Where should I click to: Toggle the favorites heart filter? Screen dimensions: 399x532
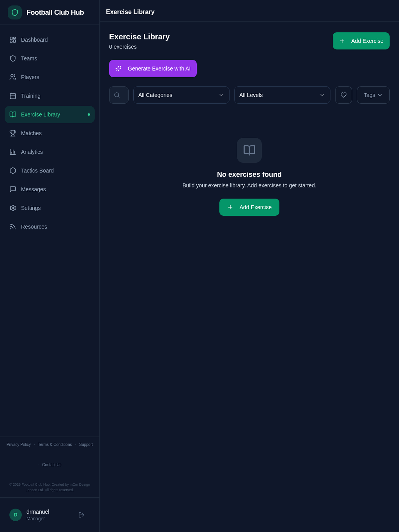[x=344, y=95]
